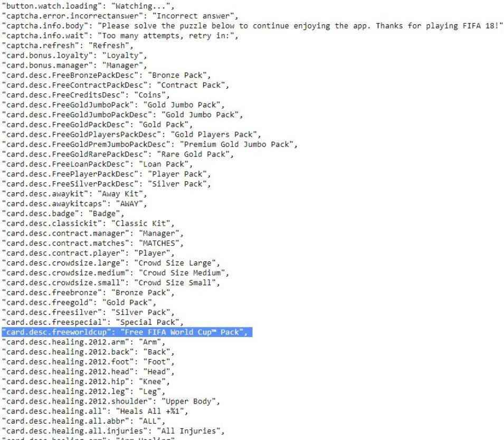The height and width of the screenshot is (440, 504).
Task: Click the card.desc.freespecial "Special Pack" line
Action: tap(92, 322)
